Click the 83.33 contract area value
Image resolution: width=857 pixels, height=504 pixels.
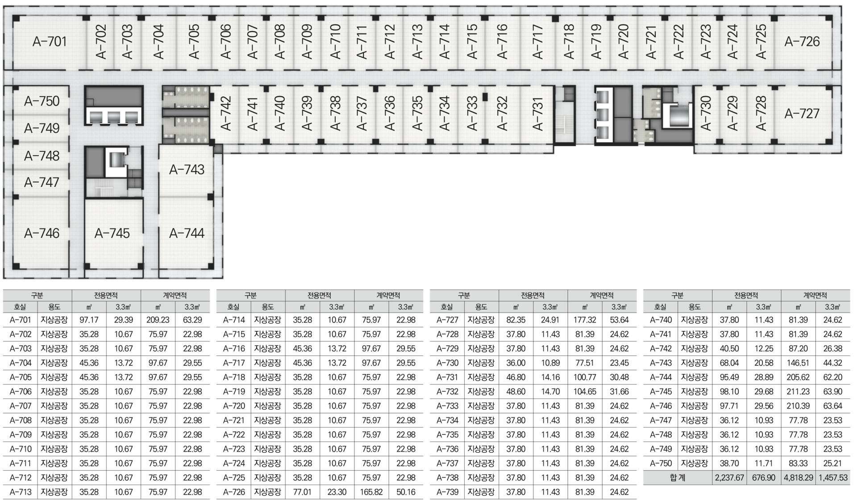coord(799,463)
